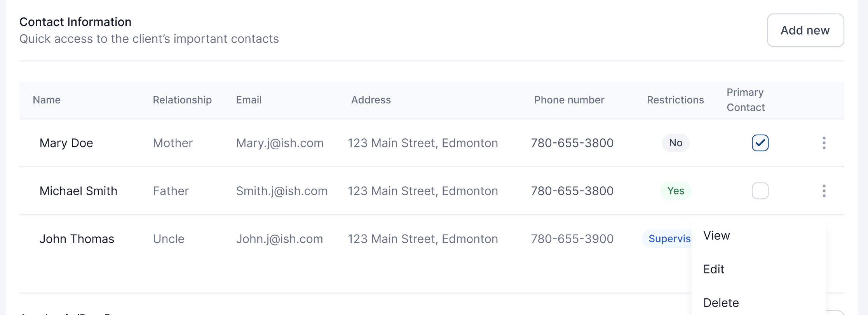This screenshot has height=315, width=868.
Task: Uncheck Mary Doe's Primary Contact checkbox
Action: (x=760, y=143)
